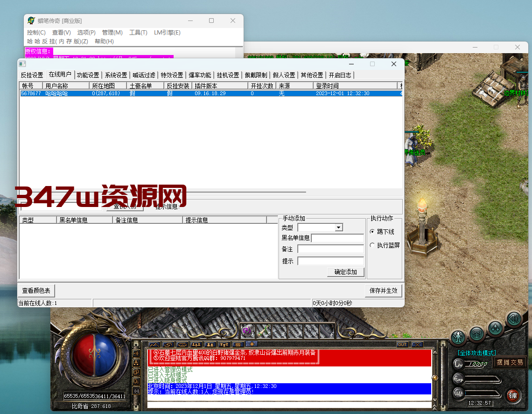Click the 土豪名单 column header
532x414 pixels.
(145, 86)
